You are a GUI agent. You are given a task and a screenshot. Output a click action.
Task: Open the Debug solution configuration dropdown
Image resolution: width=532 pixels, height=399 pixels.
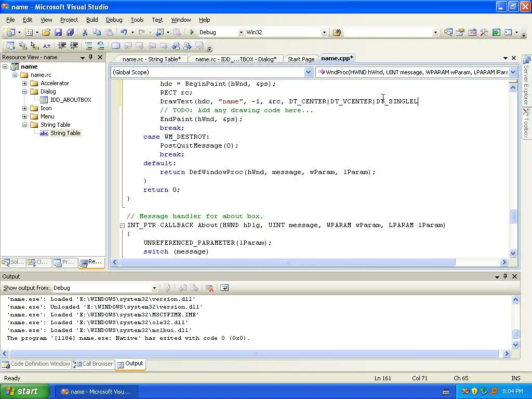[241, 33]
